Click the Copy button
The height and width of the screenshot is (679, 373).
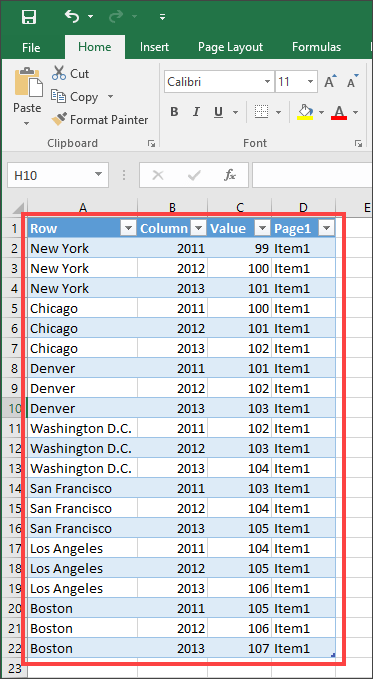coord(75,97)
